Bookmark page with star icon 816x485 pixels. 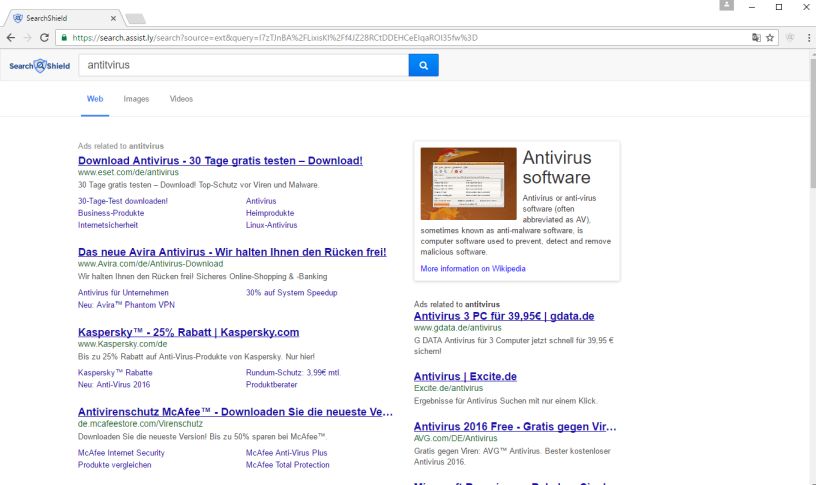(770, 37)
